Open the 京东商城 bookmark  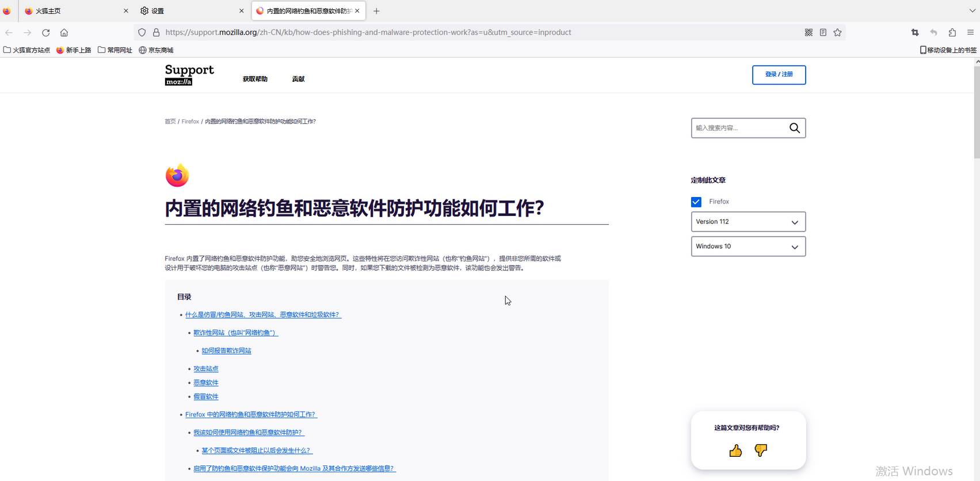156,50
